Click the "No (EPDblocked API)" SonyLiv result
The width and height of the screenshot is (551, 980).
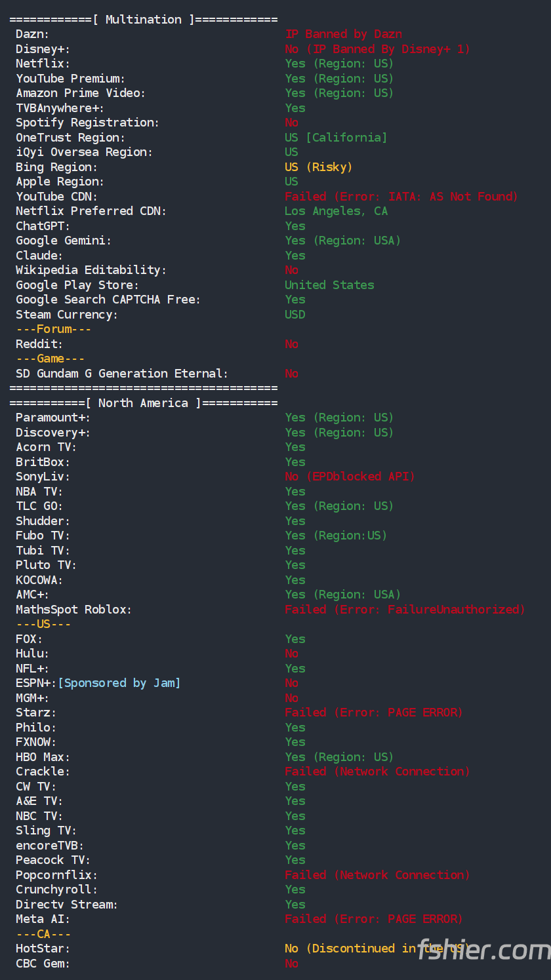point(350,477)
